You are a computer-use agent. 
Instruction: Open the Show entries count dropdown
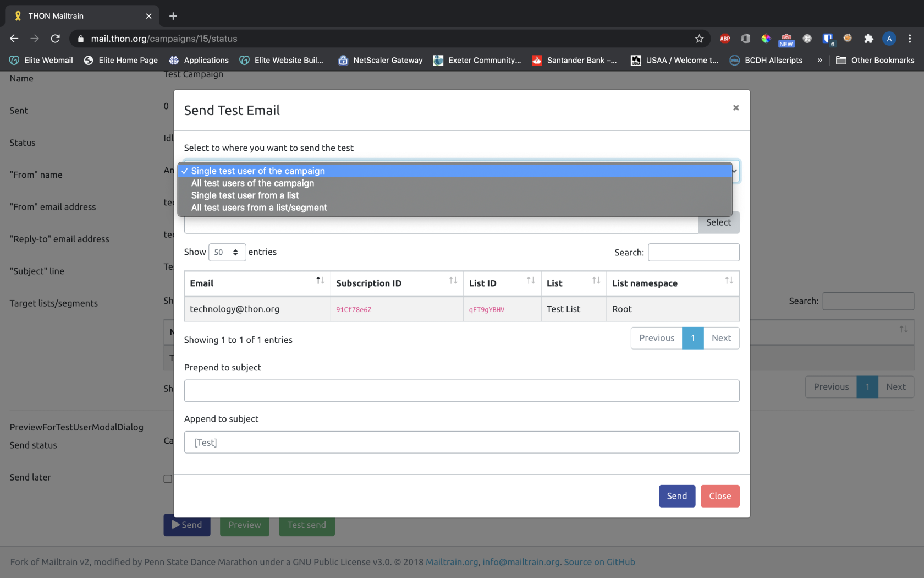(x=227, y=252)
